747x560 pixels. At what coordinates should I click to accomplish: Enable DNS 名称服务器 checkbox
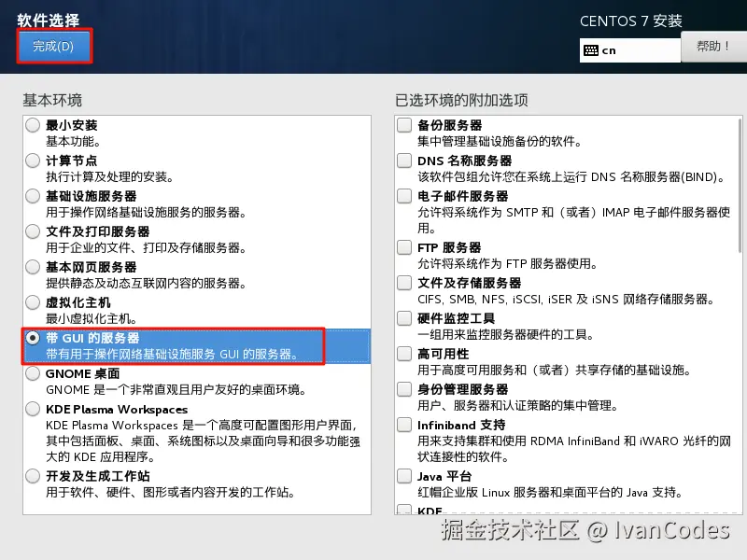tap(404, 161)
